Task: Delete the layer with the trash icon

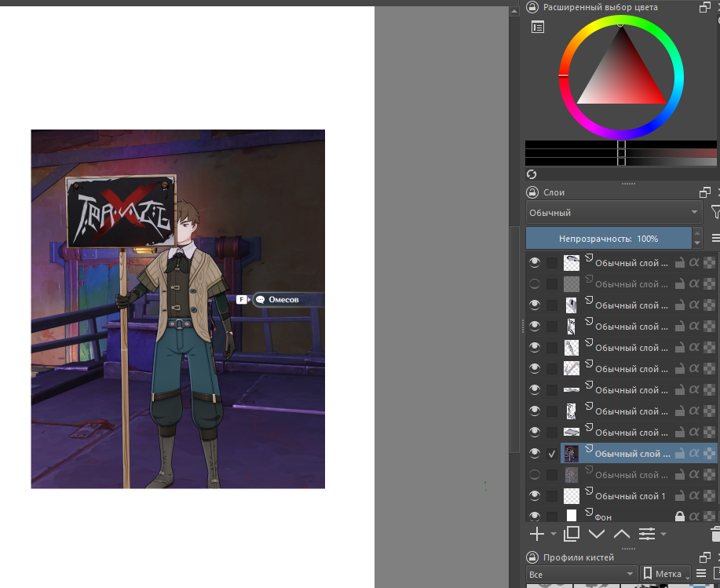Action: point(715,534)
